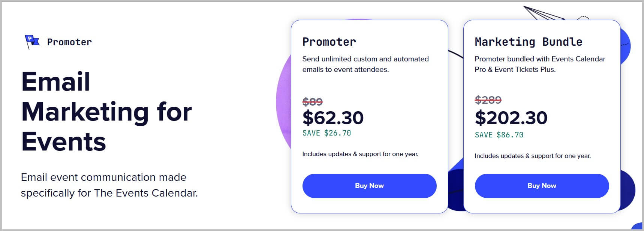
Task: Click the SAVE $86.70 label
Action: pos(499,135)
